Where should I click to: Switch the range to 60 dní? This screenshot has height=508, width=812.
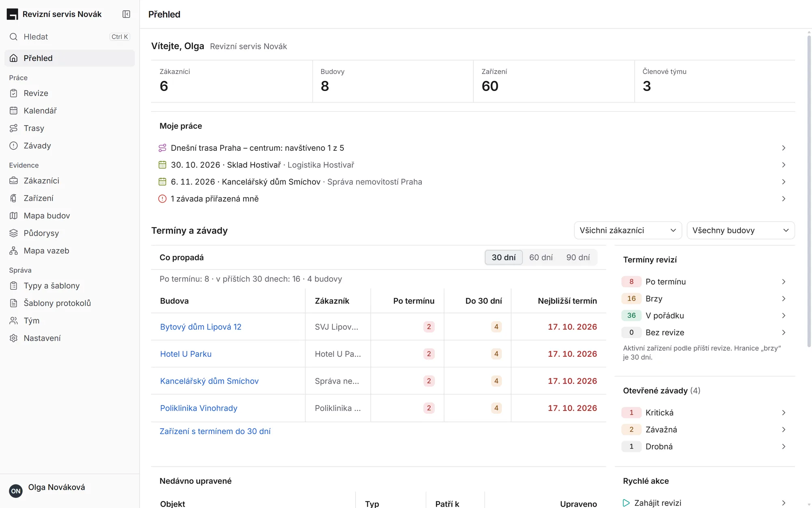pyautogui.click(x=541, y=257)
